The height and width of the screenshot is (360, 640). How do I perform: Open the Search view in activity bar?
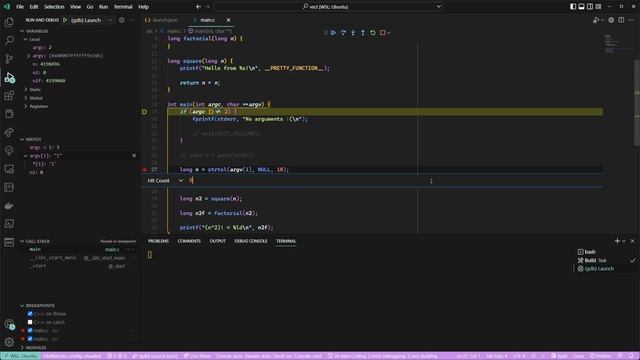pyautogui.click(x=9, y=40)
